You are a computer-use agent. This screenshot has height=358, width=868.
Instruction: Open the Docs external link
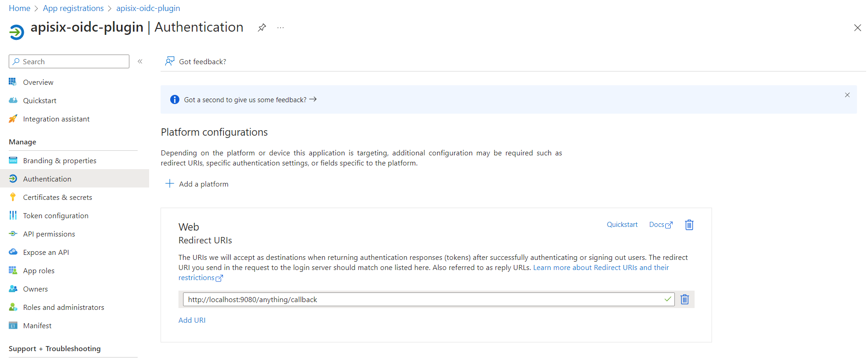pos(661,225)
